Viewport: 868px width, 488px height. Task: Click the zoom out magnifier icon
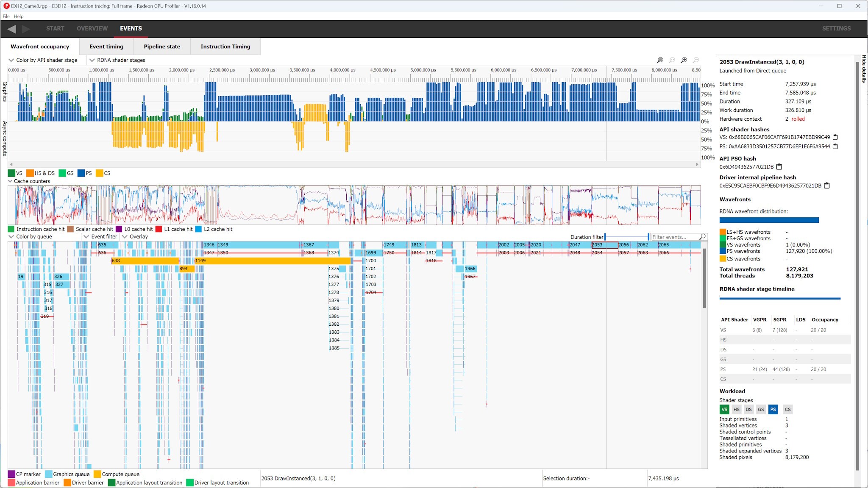tap(696, 60)
